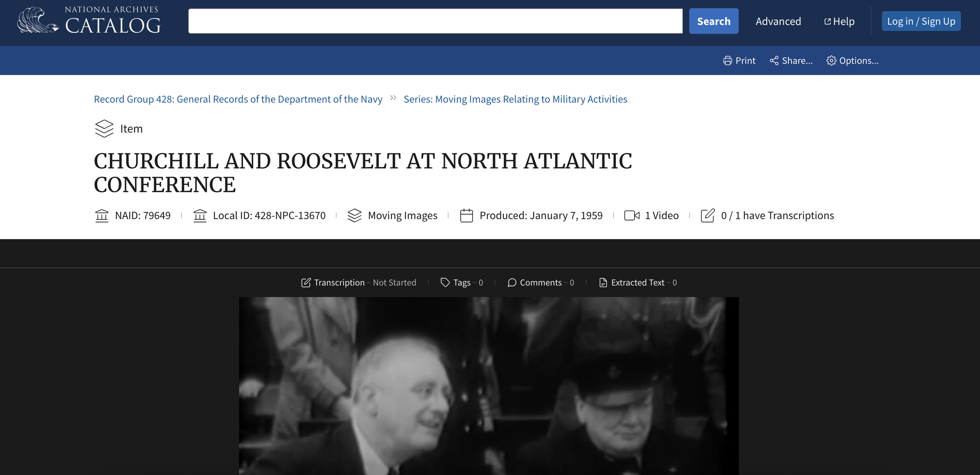
Task: Click the printer icon
Action: (x=727, y=61)
